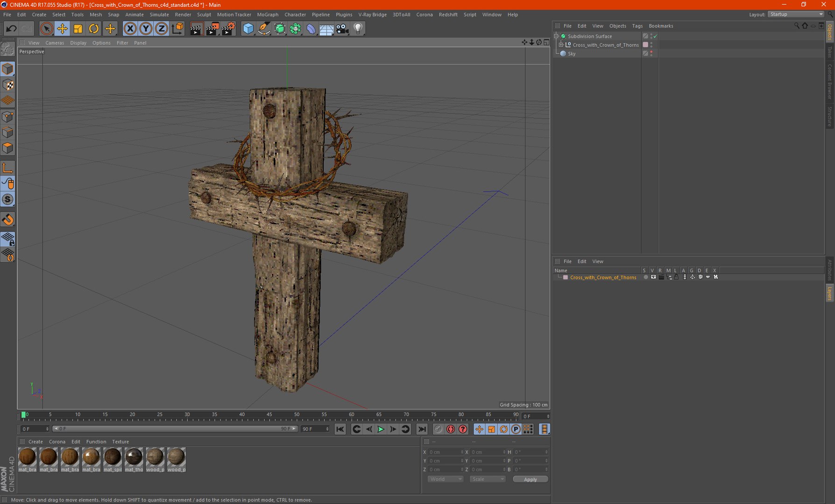Click the Spline Pen tool icon

click(x=264, y=28)
